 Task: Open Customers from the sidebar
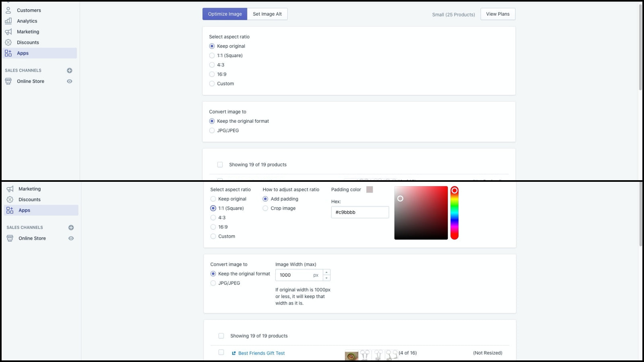[x=29, y=10]
